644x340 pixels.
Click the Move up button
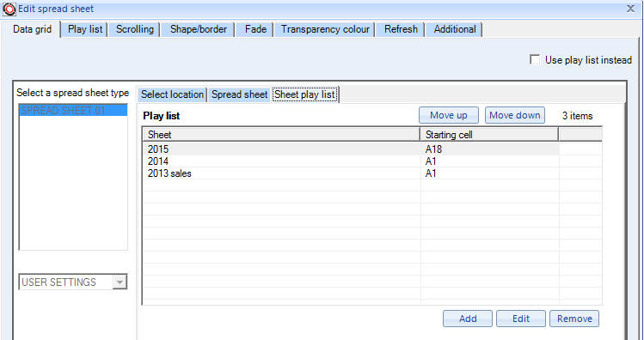[x=449, y=115]
